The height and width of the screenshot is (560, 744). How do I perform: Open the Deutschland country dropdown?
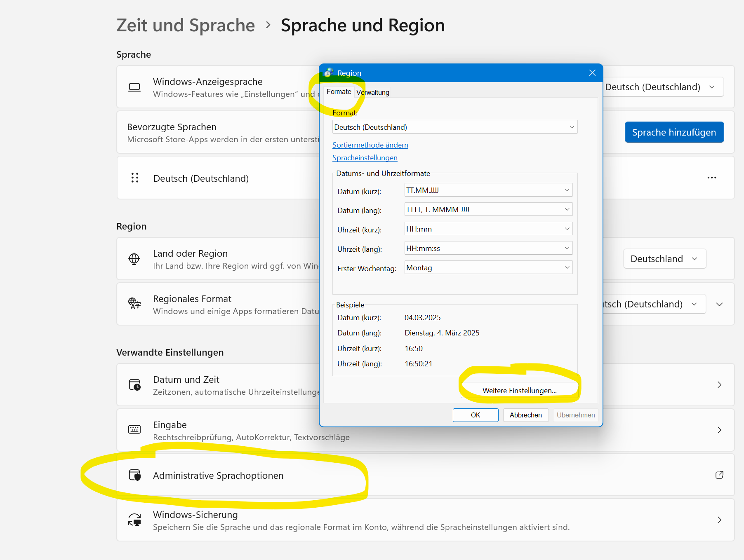[x=665, y=259]
